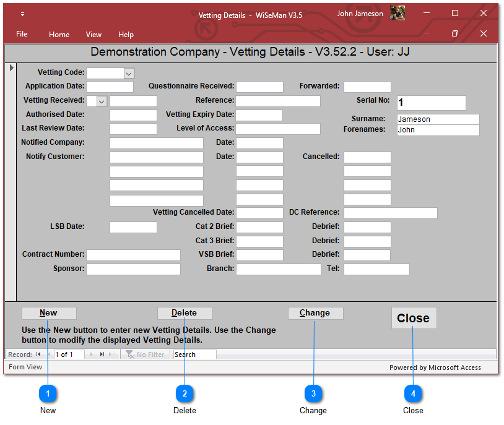
Task: Click the next record arrow
Action: point(92,354)
